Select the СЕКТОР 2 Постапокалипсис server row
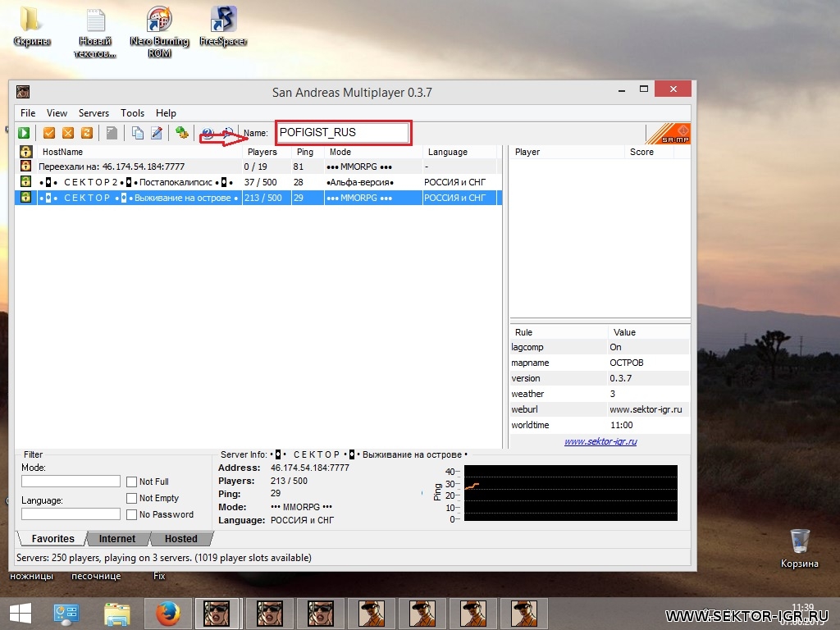The width and height of the screenshot is (840, 630). [258, 182]
